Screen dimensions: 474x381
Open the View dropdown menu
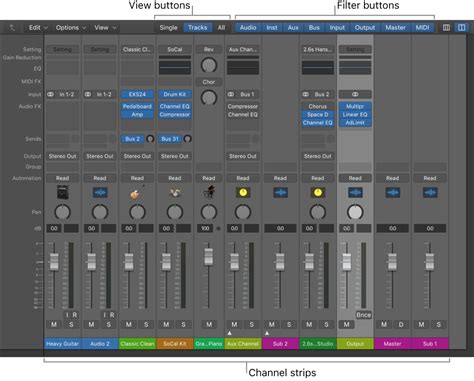tap(105, 28)
